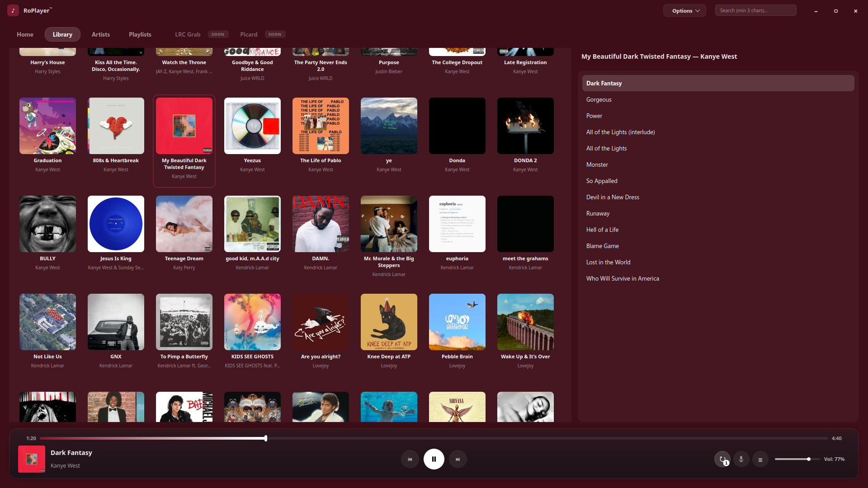Open the KIDS SEE GHOSTS album
Viewport: 868px width, 488px height.
click(252, 322)
